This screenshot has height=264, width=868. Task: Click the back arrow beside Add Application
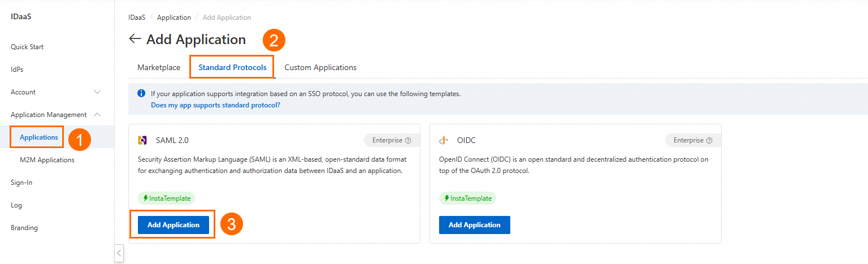tap(134, 39)
